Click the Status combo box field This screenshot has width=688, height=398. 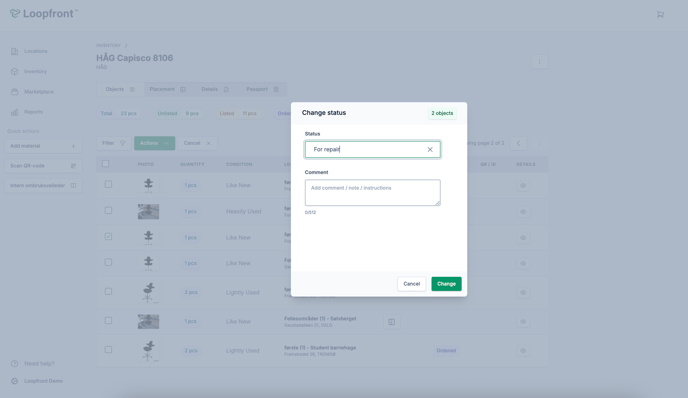pos(373,149)
